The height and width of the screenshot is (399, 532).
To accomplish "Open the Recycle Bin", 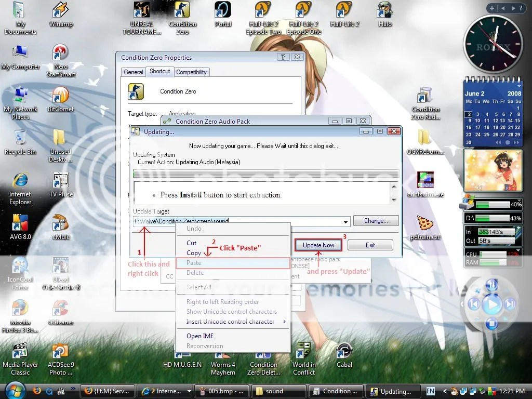I will click(20, 142).
